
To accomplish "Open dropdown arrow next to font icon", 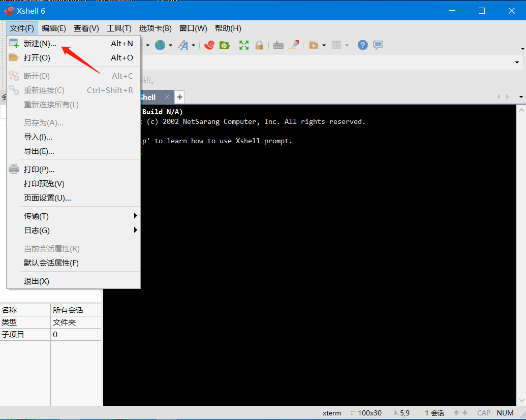I will point(194,45).
